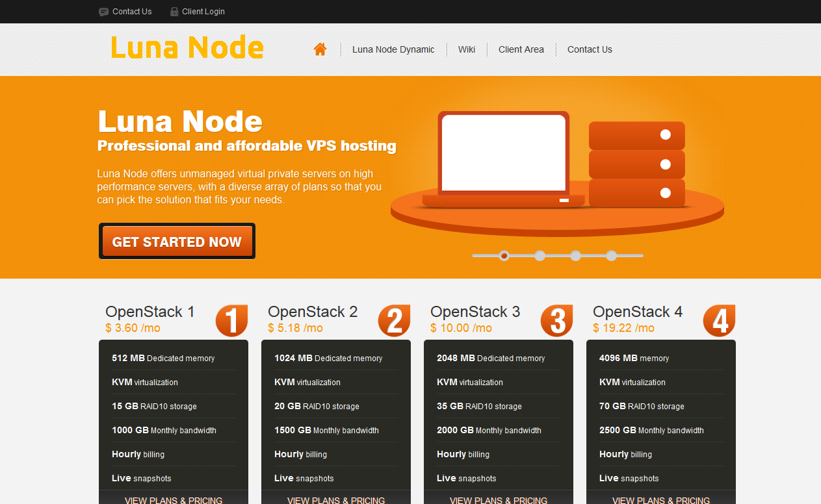Image resolution: width=821 pixels, height=504 pixels.
Task: Select the first carousel slide dot
Action: point(504,256)
